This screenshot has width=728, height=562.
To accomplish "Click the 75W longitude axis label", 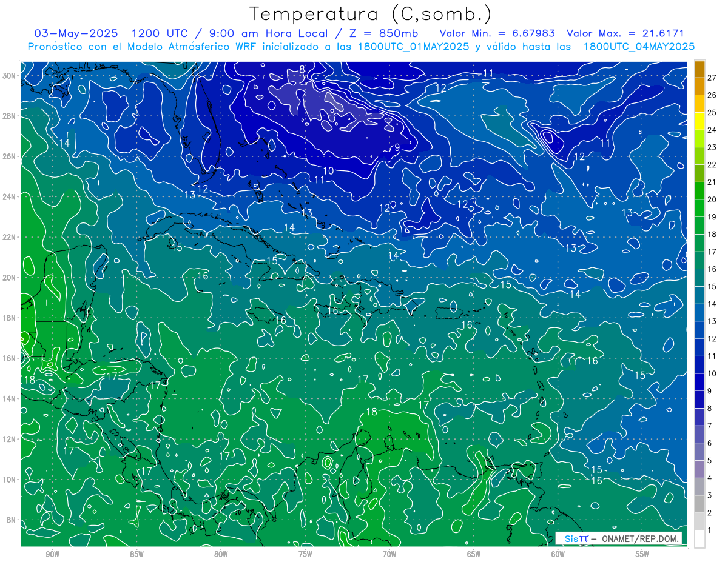I will (x=305, y=554).
